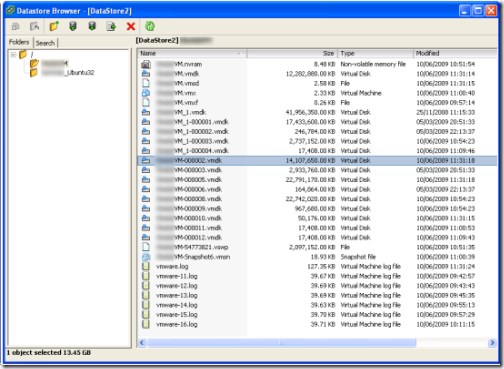
Task: Click the page icon of the VM.vmsd file
Action: (146, 83)
